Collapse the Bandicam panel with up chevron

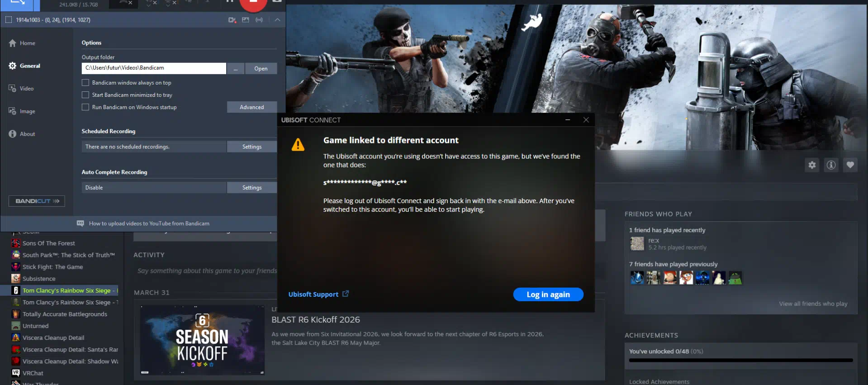click(x=277, y=20)
